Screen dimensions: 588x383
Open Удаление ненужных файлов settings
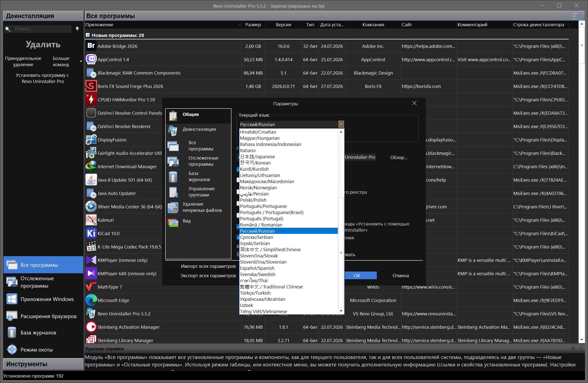click(x=198, y=207)
